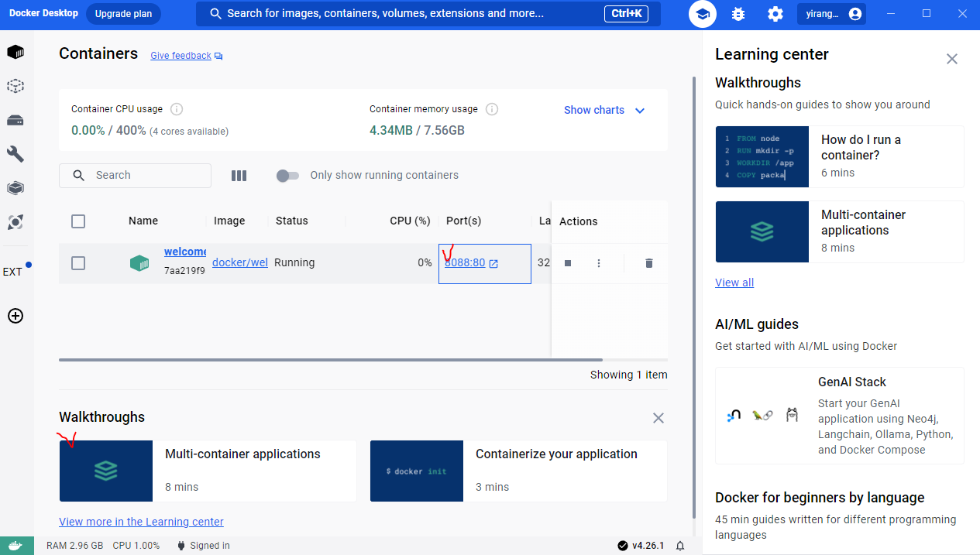Dismiss the Walkthroughs section
This screenshot has width=980, height=555.
[658, 418]
